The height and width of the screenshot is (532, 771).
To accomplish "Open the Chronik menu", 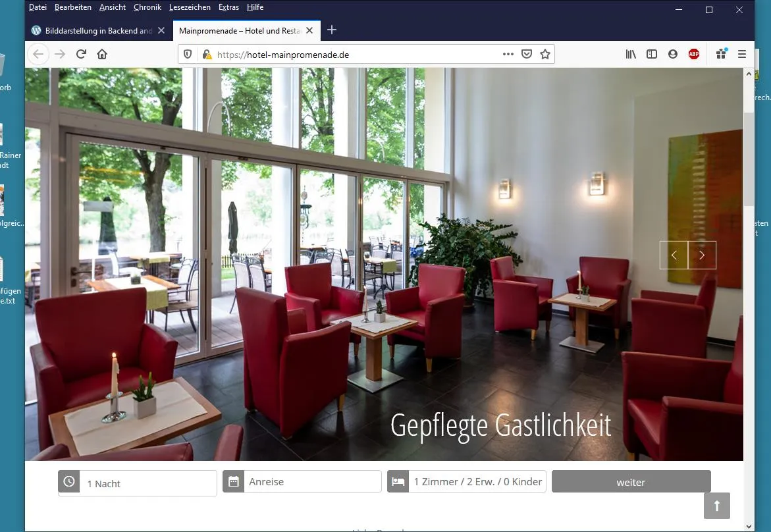I will tap(147, 7).
